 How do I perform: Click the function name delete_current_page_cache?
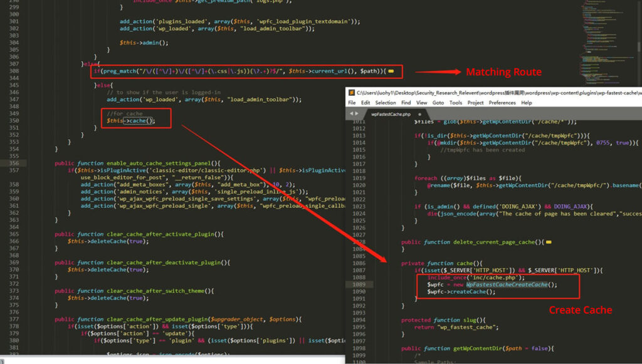[x=494, y=242]
